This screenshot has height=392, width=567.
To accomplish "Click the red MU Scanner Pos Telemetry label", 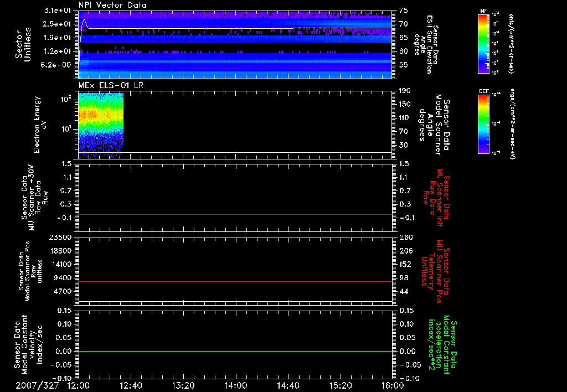I will pyautogui.click(x=435, y=271).
